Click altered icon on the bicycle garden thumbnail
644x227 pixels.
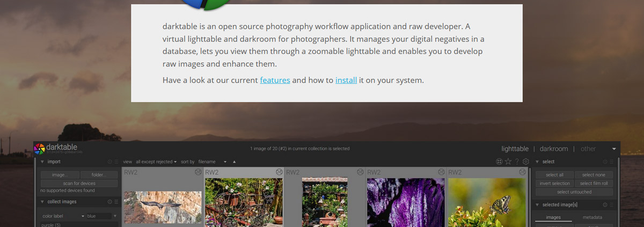pyautogui.click(x=279, y=172)
